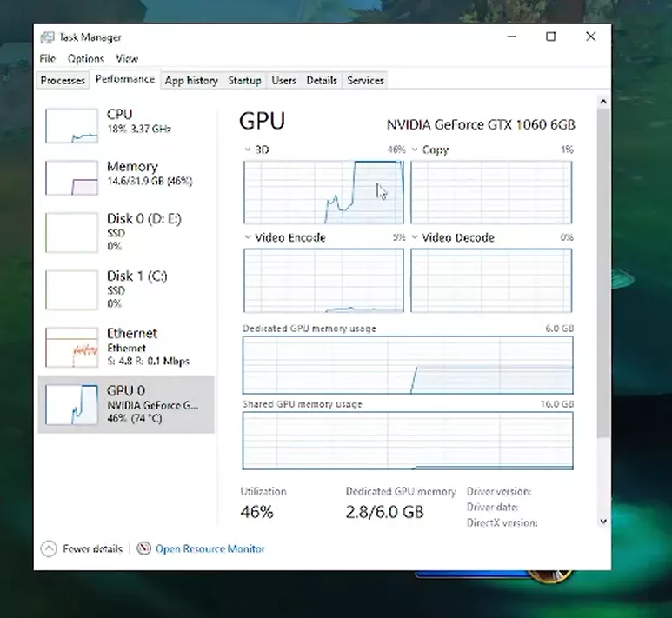Click the Ethernet mini graph thumbnail

coord(72,348)
